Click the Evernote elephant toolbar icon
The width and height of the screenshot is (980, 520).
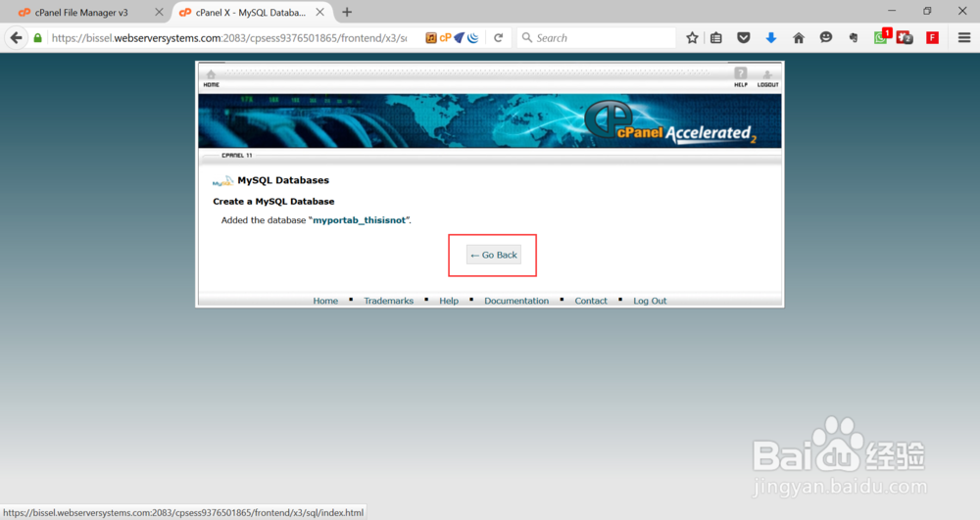coord(854,38)
